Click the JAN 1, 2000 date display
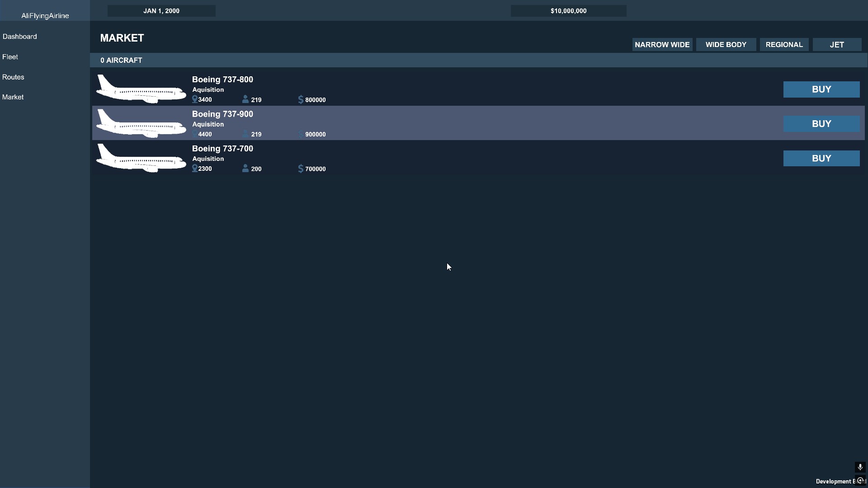The height and width of the screenshot is (488, 868). coord(161,11)
